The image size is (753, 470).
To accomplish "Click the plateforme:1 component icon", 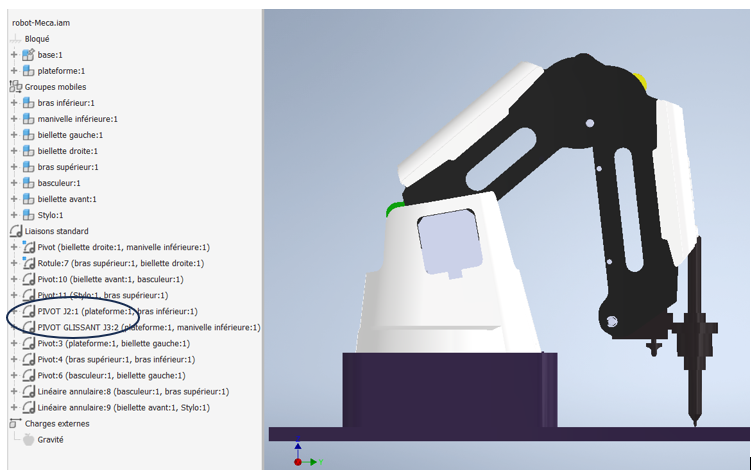I will (28, 71).
